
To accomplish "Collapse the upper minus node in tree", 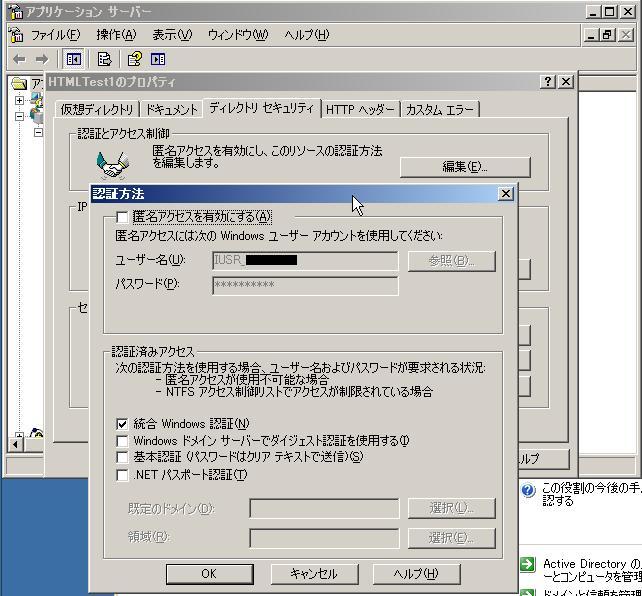I will coord(19,117).
